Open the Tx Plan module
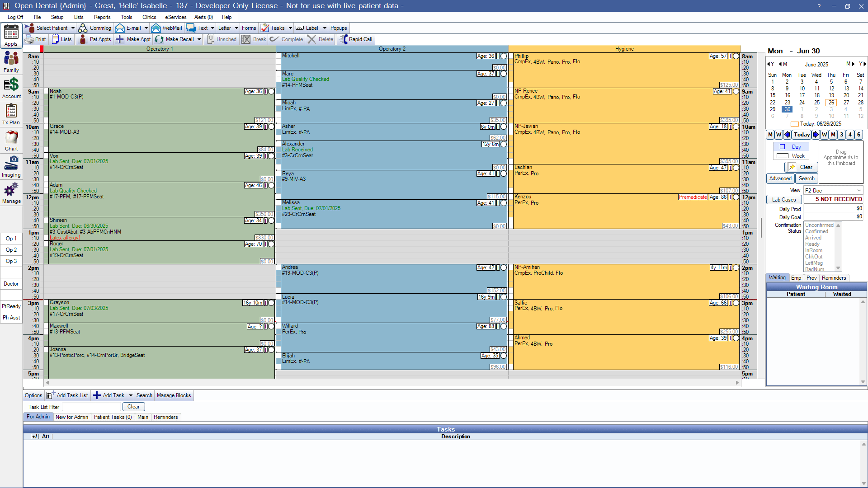Image resolution: width=868 pixels, height=488 pixels. click(11, 113)
